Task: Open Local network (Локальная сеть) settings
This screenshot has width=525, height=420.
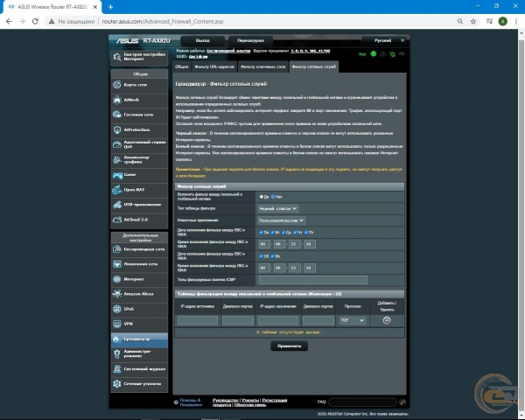Action: 139,264
